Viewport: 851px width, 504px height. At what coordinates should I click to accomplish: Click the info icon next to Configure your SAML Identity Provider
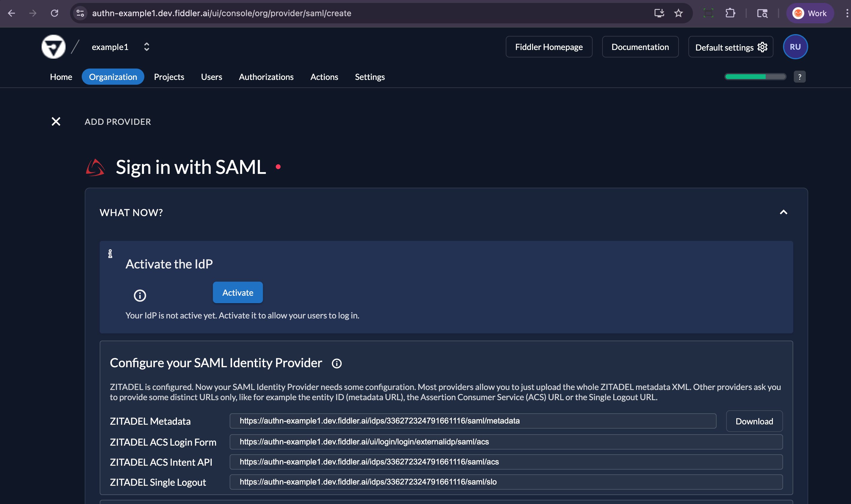[x=337, y=363]
